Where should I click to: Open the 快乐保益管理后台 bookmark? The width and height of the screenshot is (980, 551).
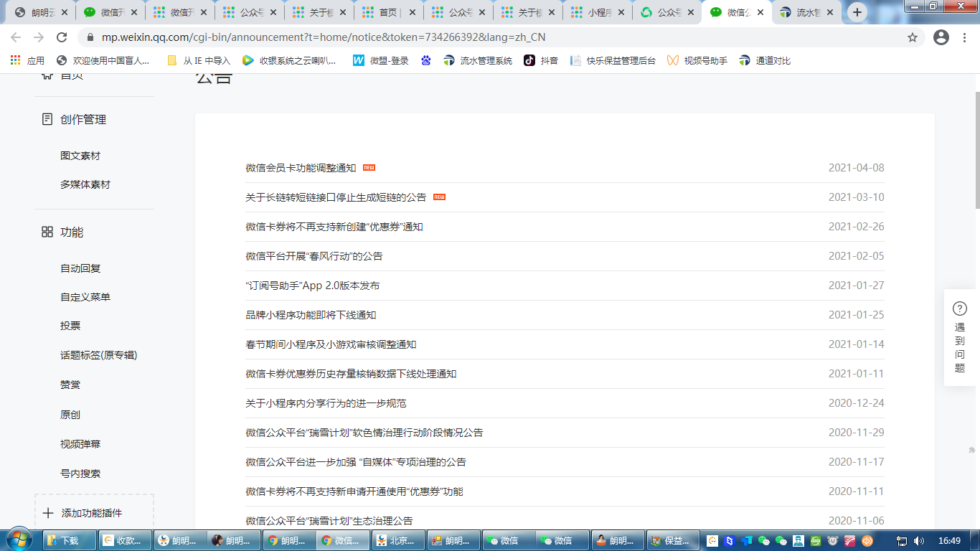pyautogui.click(x=613, y=60)
